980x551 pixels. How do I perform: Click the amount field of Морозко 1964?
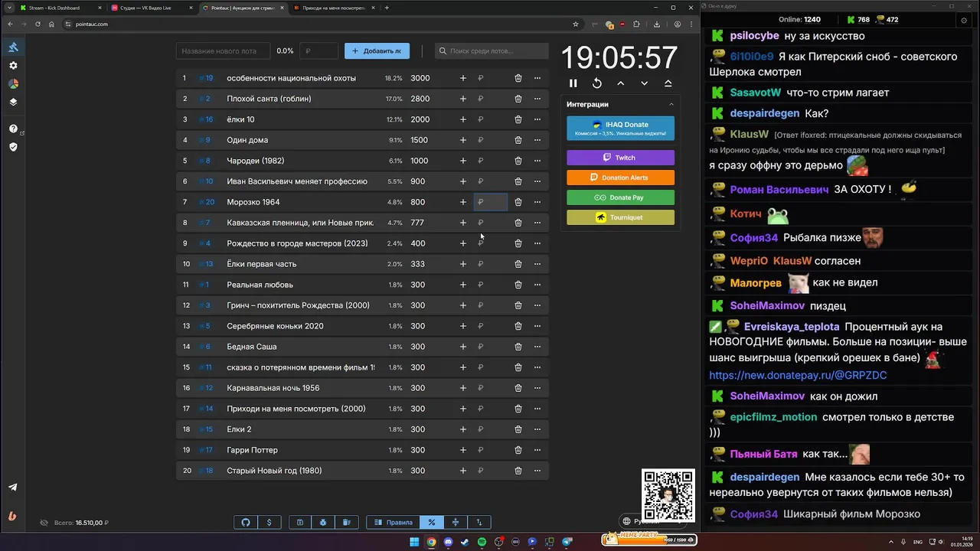point(491,202)
